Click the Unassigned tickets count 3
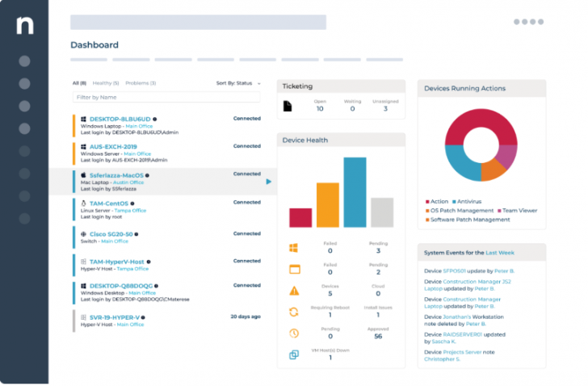588x386 pixels. (385, 109)
